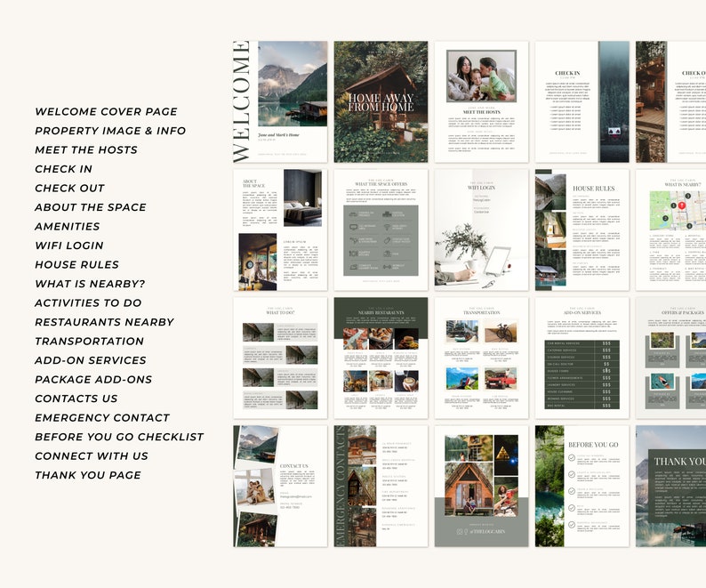Open the 'Contact Us' page thumbnail
This screenshot has height=588, width=706.
pyautogui.click(x=280, y=487)
